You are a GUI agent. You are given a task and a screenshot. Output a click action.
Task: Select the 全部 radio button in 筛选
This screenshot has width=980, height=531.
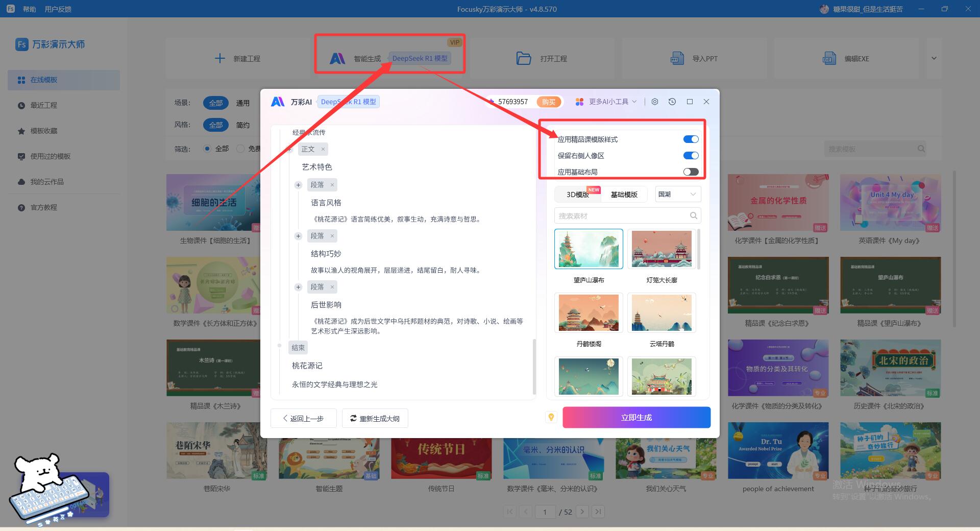(x=207, y=149)
